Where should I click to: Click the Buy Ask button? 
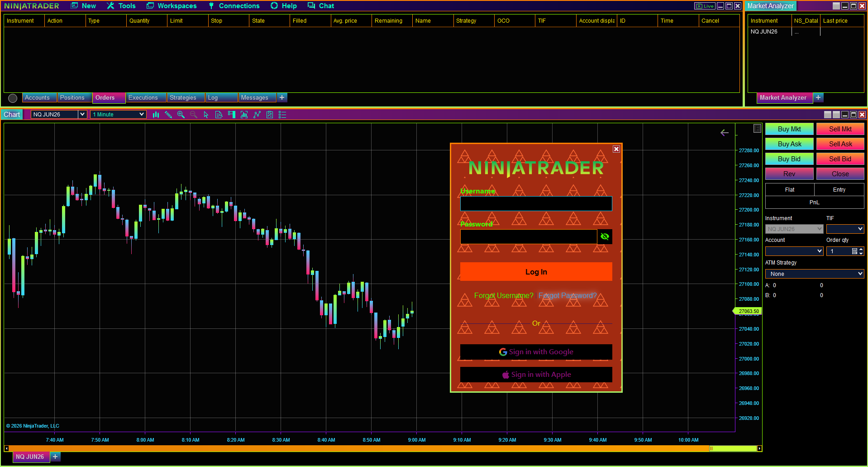pyautogui.click(x=789, y=144)
